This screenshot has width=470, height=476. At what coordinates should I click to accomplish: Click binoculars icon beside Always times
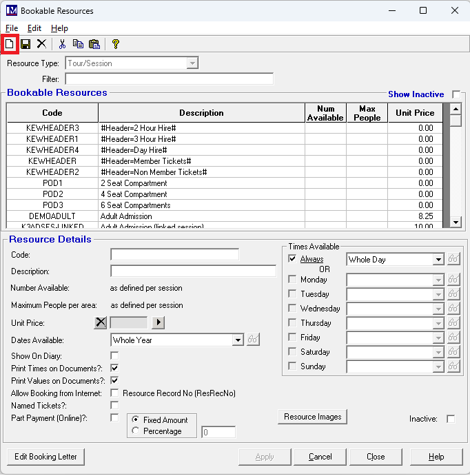[453, 259]
